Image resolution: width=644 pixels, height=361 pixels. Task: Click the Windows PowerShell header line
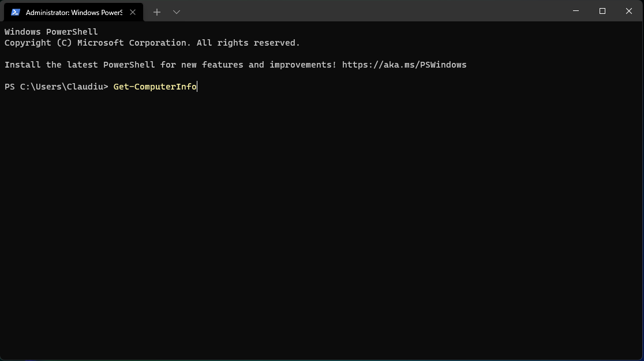tap(51, 31)
